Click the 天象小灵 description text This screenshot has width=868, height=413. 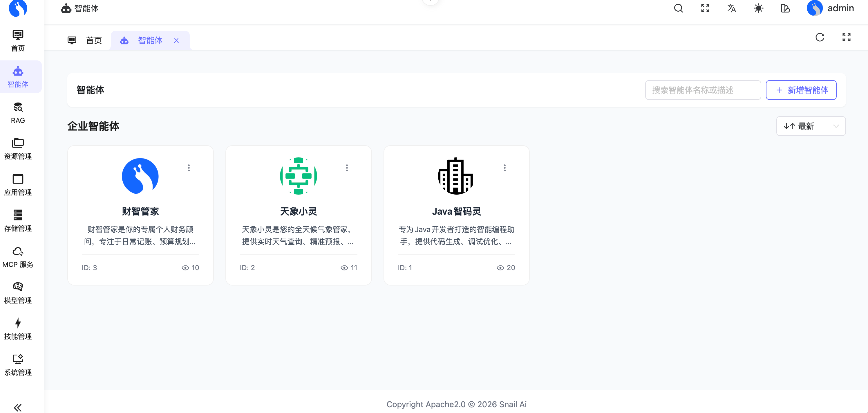click(x=298, y=236)
